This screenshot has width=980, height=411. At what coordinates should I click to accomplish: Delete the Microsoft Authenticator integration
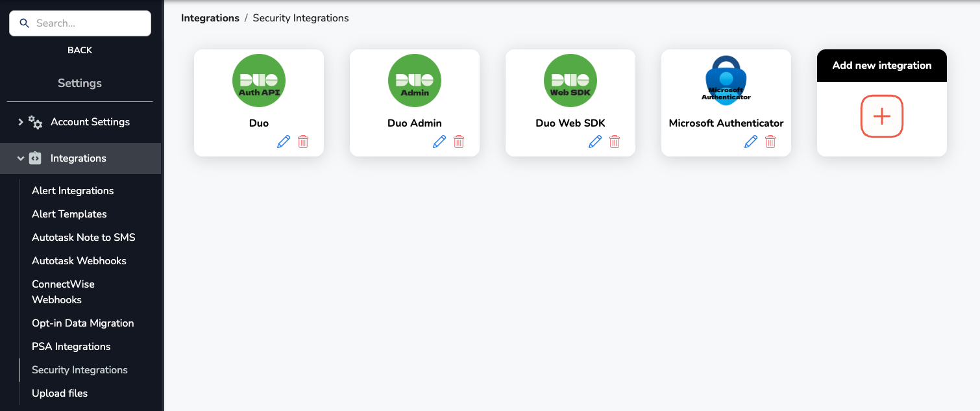pyautogui.click(x=770, y=142)
